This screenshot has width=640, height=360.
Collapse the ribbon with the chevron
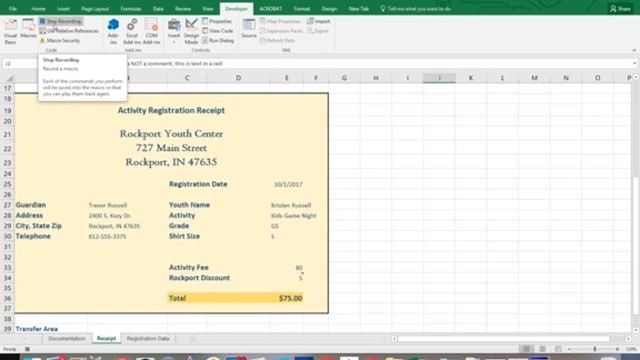coord(634,50)
